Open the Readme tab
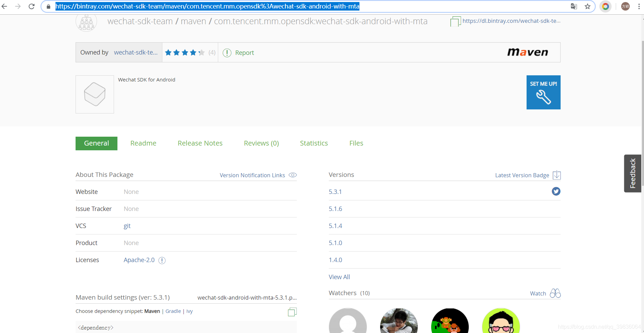This screenshot has height=333, width=644. coord(143,143)
